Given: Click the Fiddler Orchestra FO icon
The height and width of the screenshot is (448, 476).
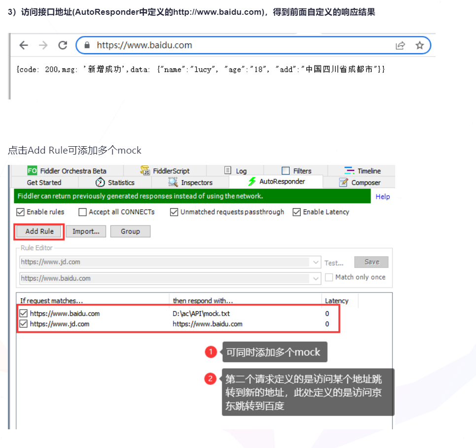Looking at the screenshot, I should point(32,171).
